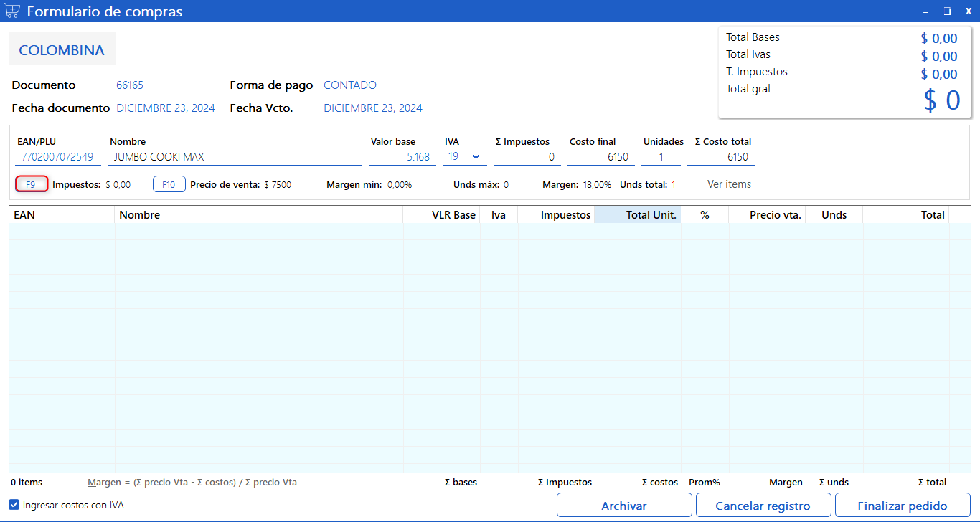Toggle 'Ingresar costos con IVA' checkbox
The height and width of the screenshot is (522, 980).
14,505
